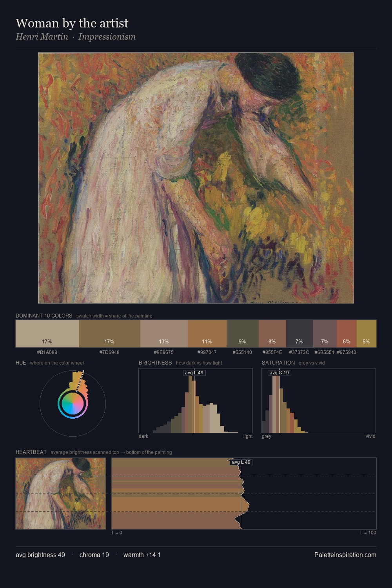Click the hex code text '#975943'

(347, 352)
